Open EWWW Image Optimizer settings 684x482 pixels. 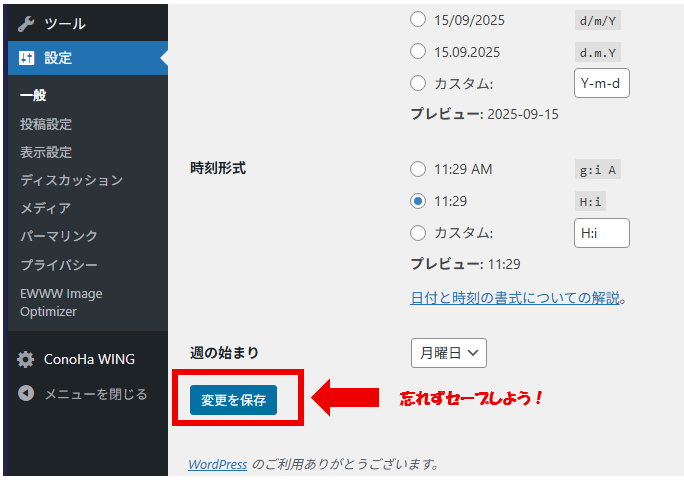coord(61,302)
